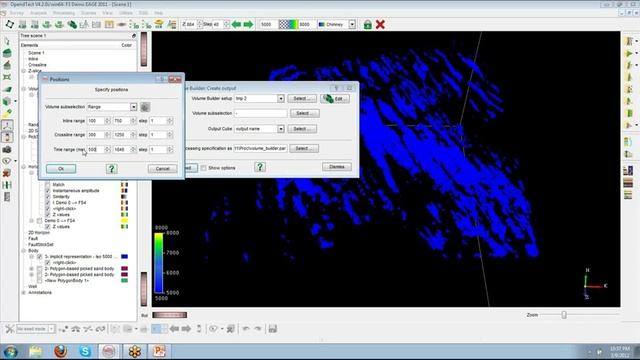Expand the first Polygon-based picked sand body
This screenshot has width=640, height=360.
pos(31,269)
